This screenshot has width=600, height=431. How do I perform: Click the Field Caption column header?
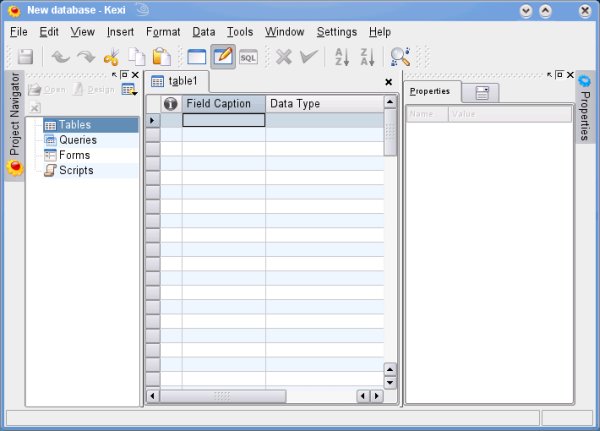click(223, 104)
